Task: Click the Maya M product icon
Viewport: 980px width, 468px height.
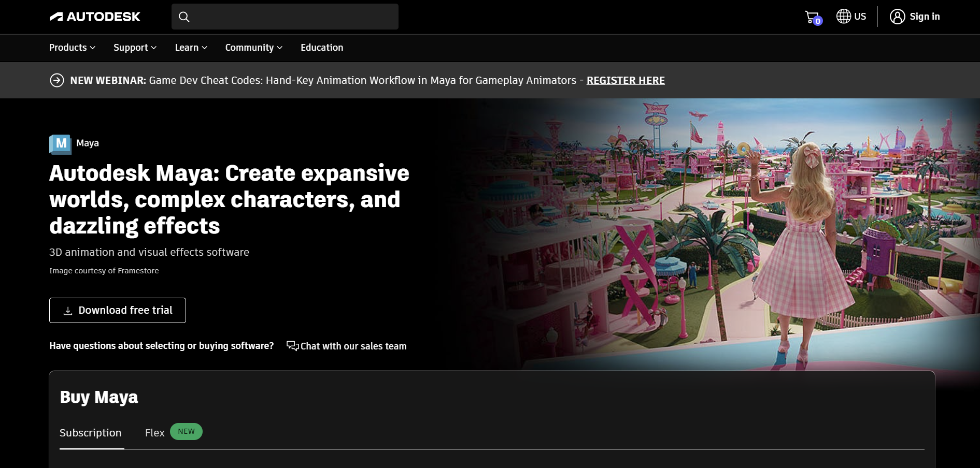Action: (x=60, y=144)
